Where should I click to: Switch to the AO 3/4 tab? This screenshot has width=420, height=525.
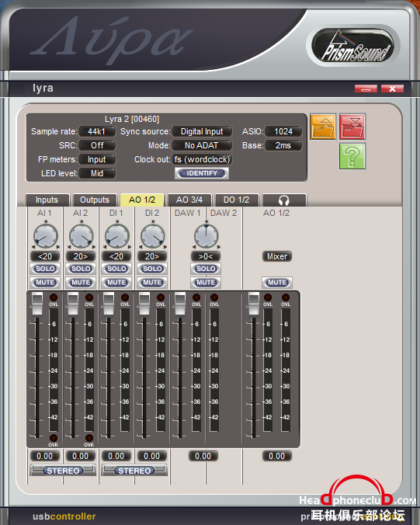tap(189, 200)
